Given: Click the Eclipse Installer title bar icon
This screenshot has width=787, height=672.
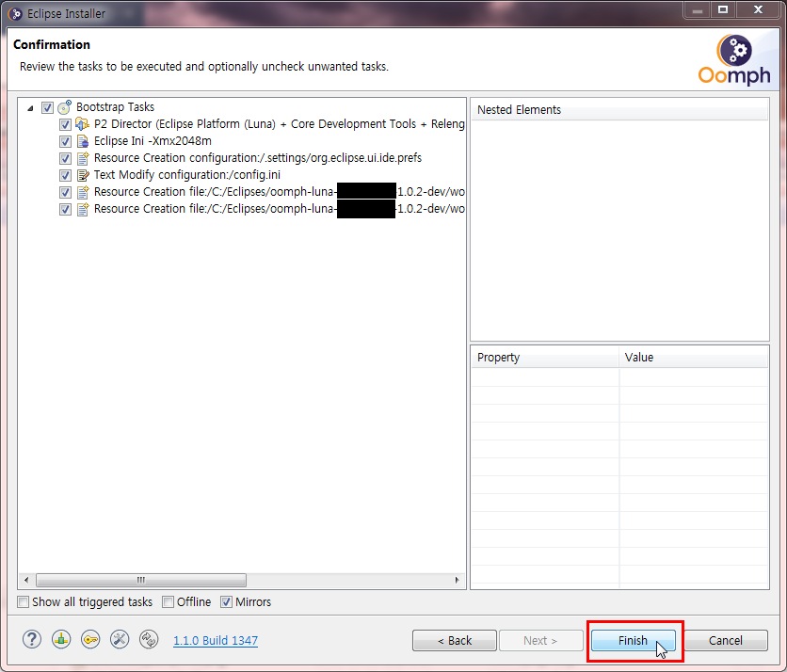Looking at the screenshot, I should 15,14.
